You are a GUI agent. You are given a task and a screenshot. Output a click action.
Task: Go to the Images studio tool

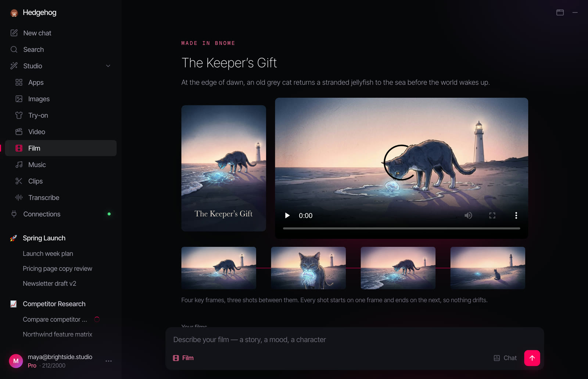pos(61,99)
